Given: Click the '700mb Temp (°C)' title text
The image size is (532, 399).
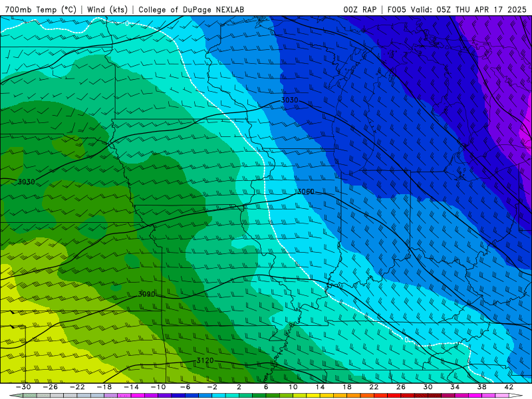Looking at the screenshot, I should tap(41, 9).
